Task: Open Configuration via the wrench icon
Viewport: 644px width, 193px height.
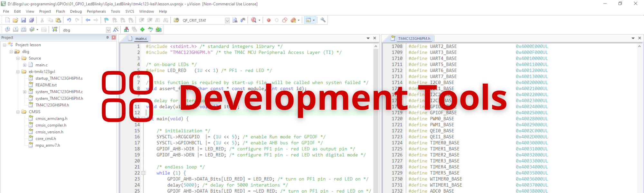Action: pyautogui.click(x=323, y=20)
